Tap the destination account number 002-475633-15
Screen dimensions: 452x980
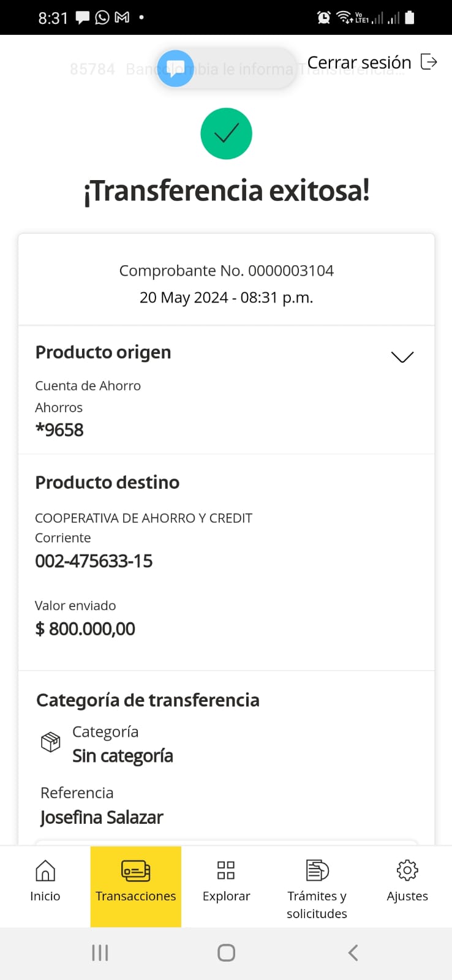[x=94, y=561]
